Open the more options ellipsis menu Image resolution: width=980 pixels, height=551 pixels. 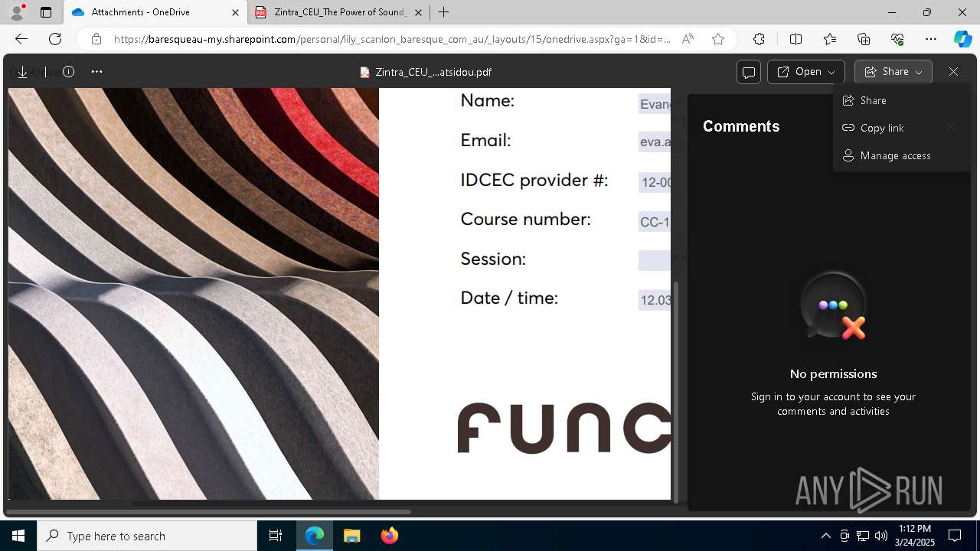click(96, 72)
